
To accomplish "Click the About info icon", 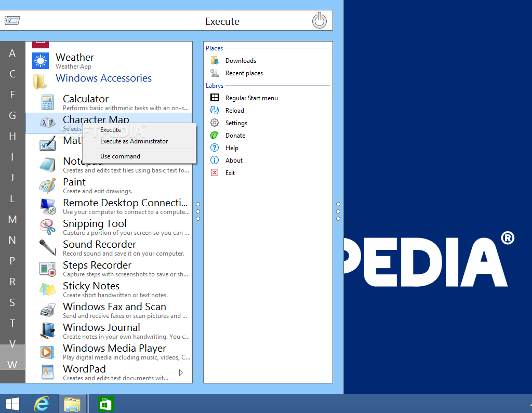I will [215, 160].
